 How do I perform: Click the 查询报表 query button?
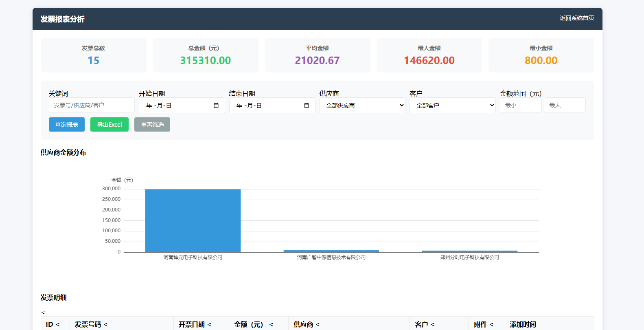coord(67,125)
